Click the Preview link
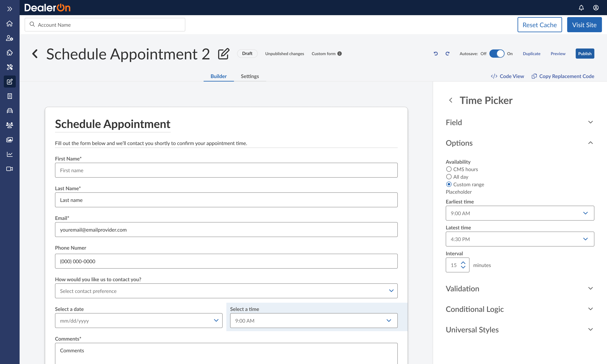This screenshot has height=364, width=607. (558, 53)
